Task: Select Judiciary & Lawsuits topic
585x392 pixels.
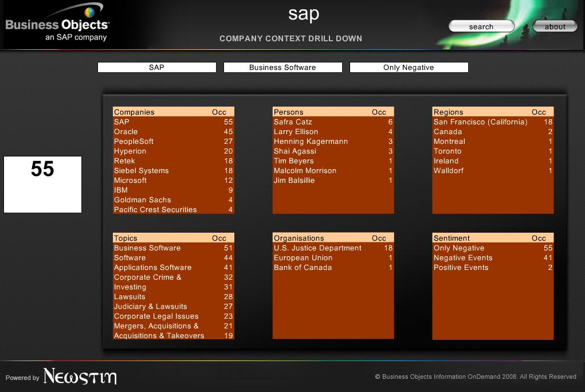Action: [x=174, y=306]
